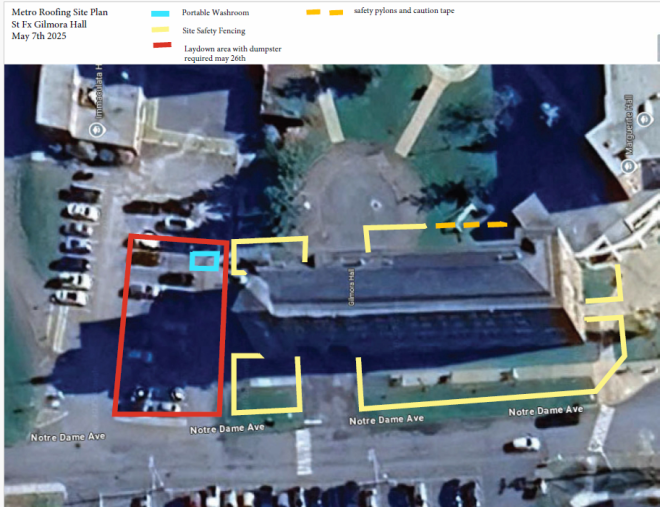Click the rightmost Notre Dame Ave street label
Screen dimensions: 660x507
[545, 410]
